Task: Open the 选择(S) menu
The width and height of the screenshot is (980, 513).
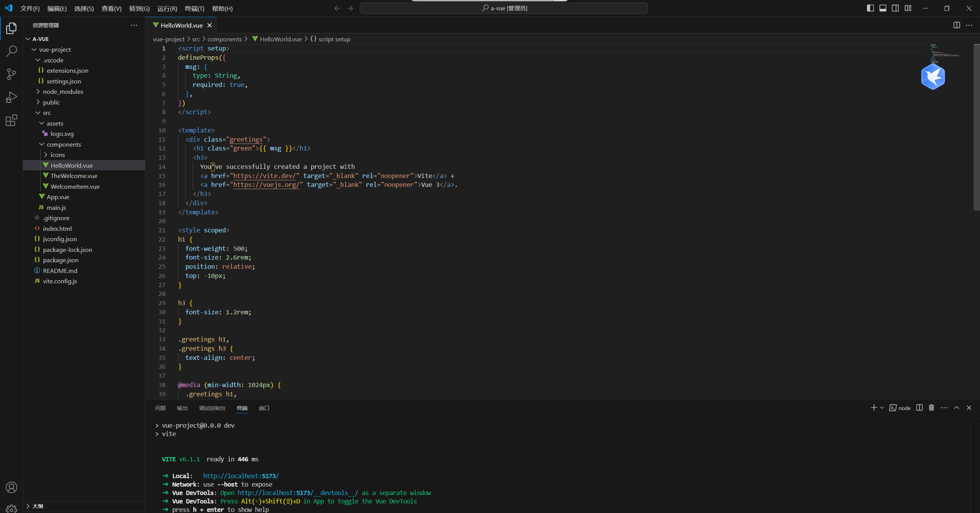Action: 84,8
